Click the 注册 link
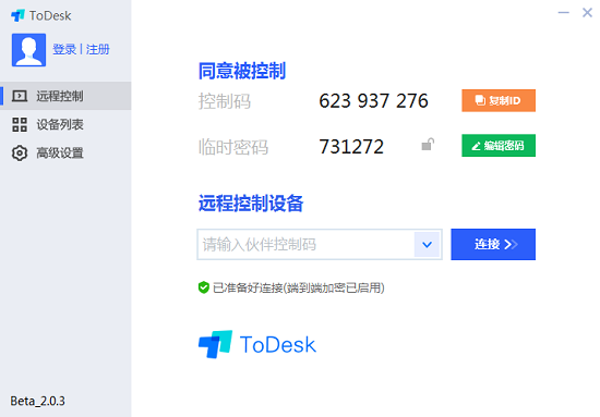600x417 pixels. (98, 49)
